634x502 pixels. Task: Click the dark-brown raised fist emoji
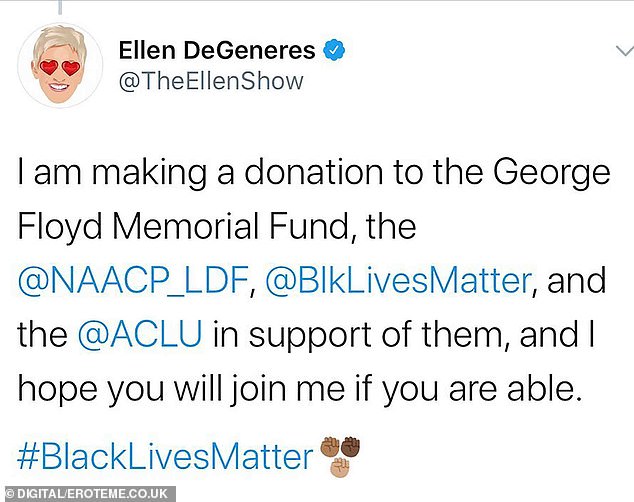[x=349, y=446]
